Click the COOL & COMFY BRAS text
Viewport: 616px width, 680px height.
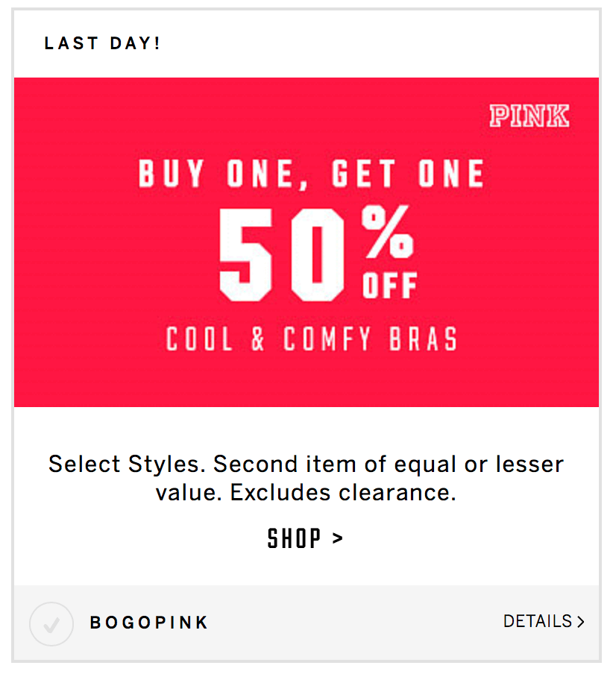[312, 339]
